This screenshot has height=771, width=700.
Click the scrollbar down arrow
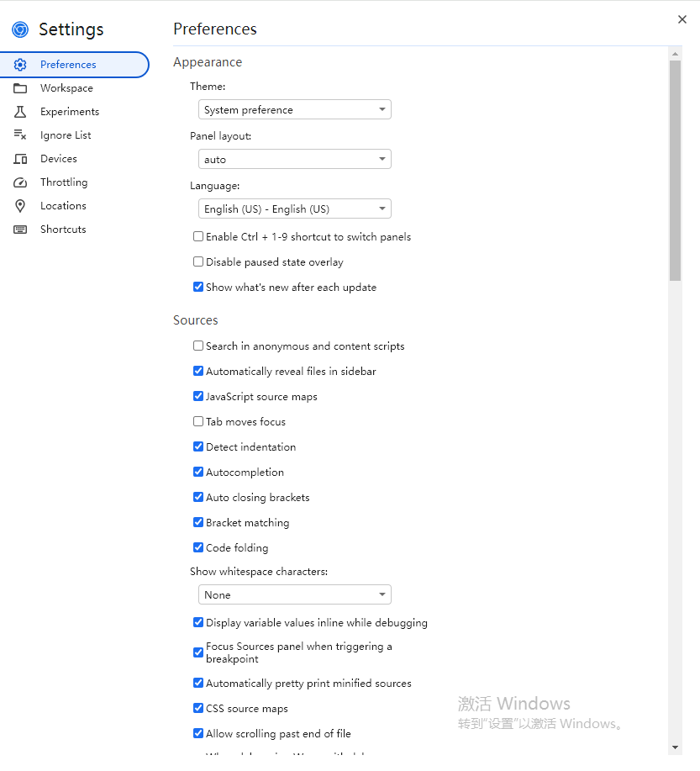click(x=675, y=747)
